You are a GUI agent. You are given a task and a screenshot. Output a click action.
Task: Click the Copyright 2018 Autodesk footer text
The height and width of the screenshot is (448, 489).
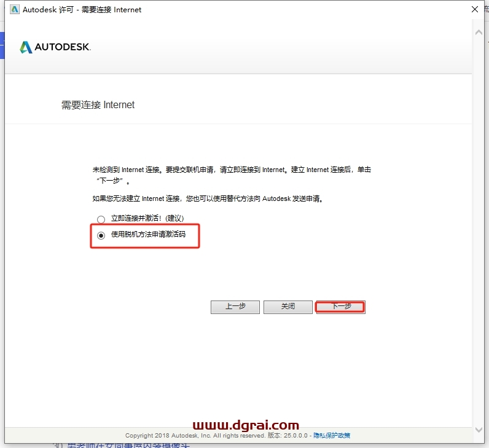216,435
